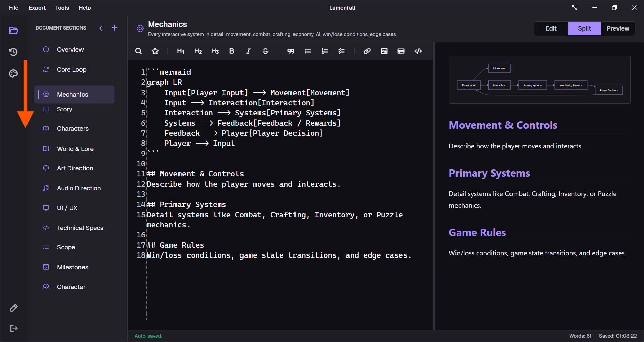Click the search icon in editor toolbar
Image resolution: width=644 pixels, height=342 pixels.
click(138, 51)
